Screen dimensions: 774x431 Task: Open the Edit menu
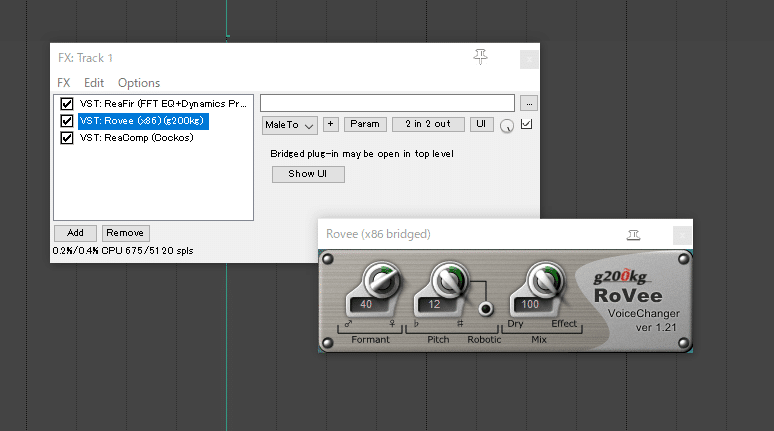pyautogui.click(x=94, y=82)
